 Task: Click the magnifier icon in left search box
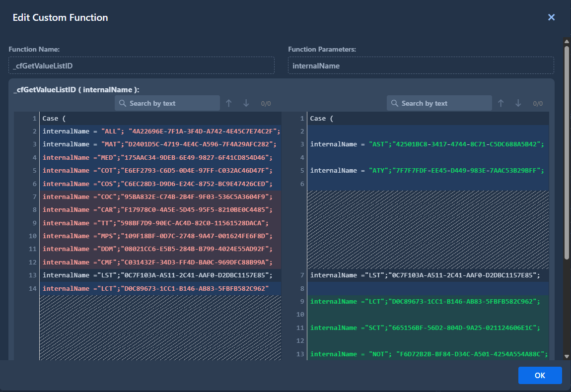(122, 103)
